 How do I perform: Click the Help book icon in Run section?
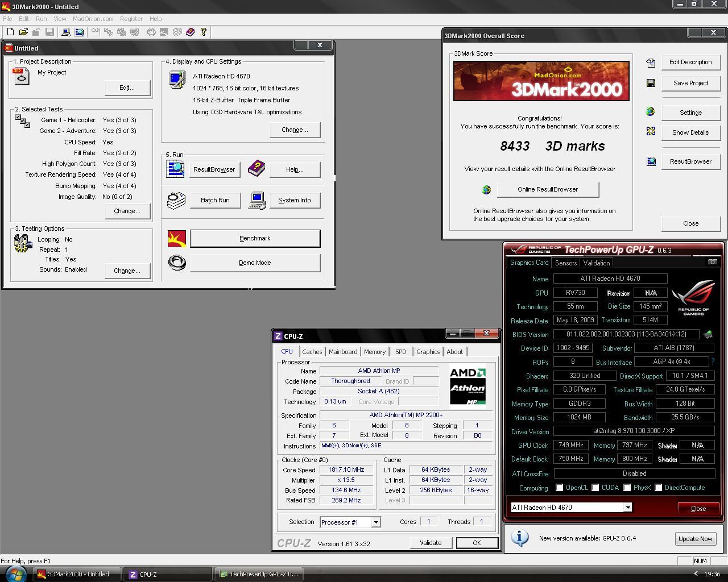click(257, 168)
